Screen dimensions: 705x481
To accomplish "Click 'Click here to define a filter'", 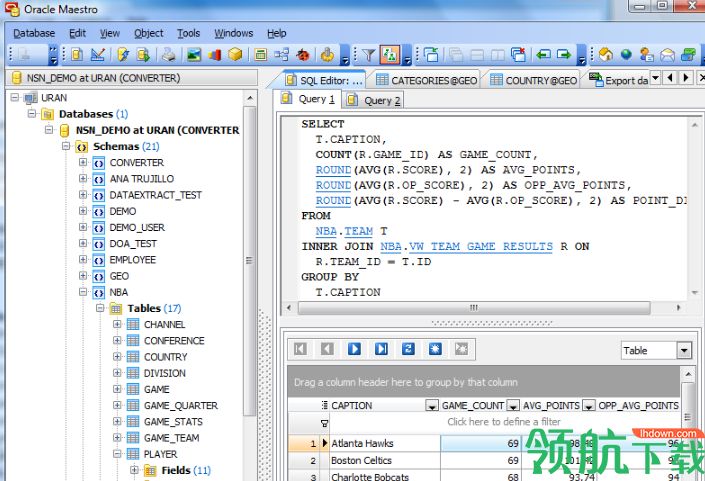I will point(504,422).
